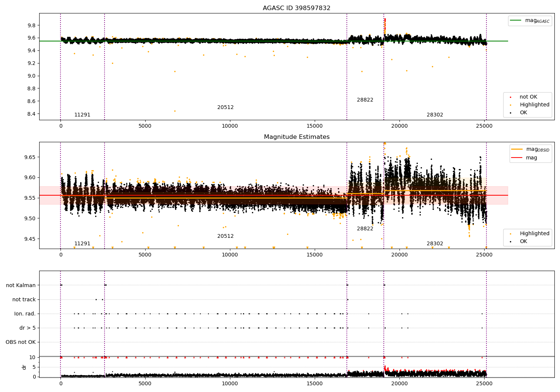Select the 'not OK' legend entry in top plot

coord(528,97)
